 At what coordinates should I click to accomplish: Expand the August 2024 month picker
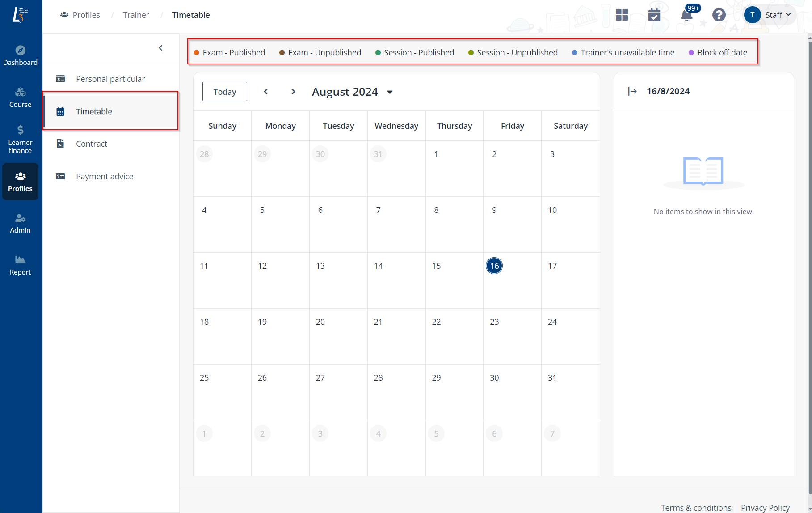point(390,92)
